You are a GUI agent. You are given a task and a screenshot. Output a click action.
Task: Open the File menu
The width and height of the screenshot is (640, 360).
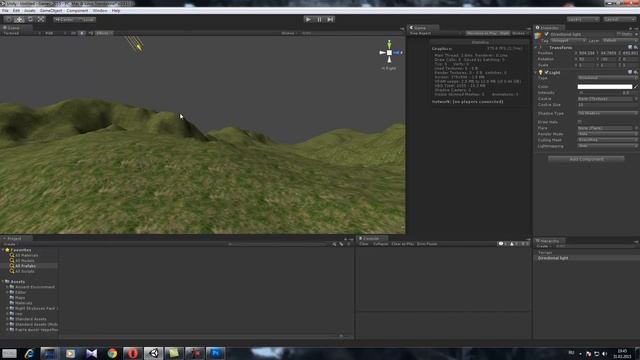(5, 11)
